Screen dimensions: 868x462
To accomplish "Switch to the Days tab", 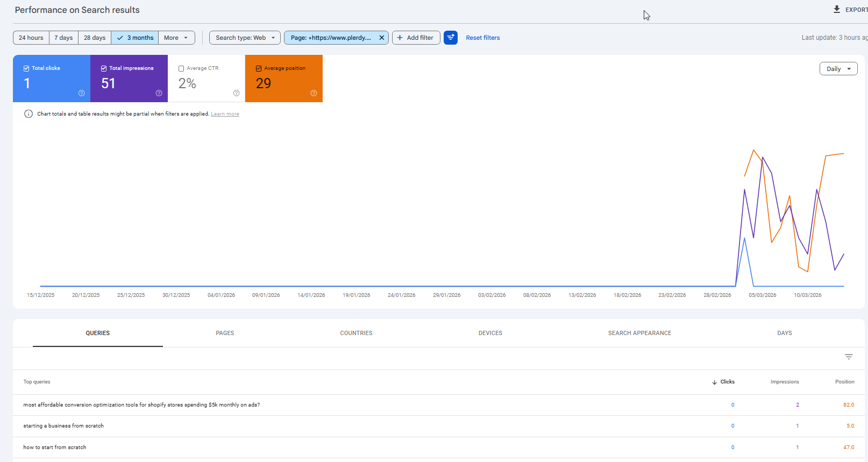I will [785, 333].
